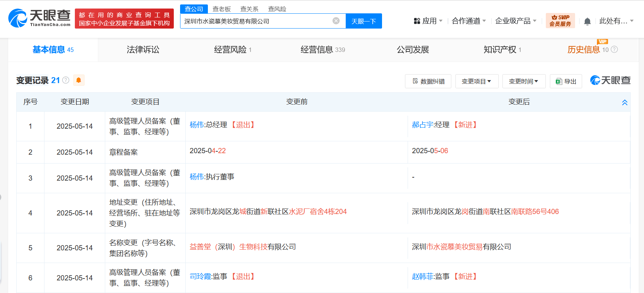Click the Tianyancha logo
This screenshot has height=293, width=644.
pyautogui.click(x=39, y=18)
